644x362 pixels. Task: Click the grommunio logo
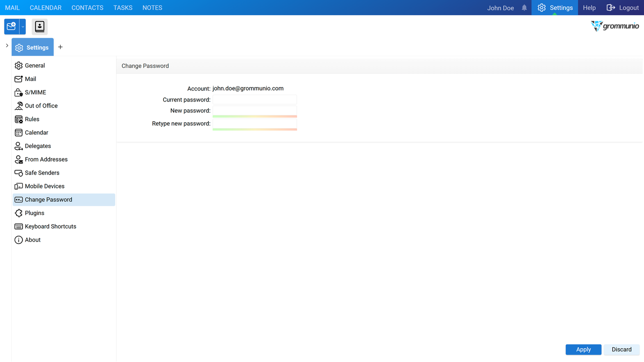point(615,26)
